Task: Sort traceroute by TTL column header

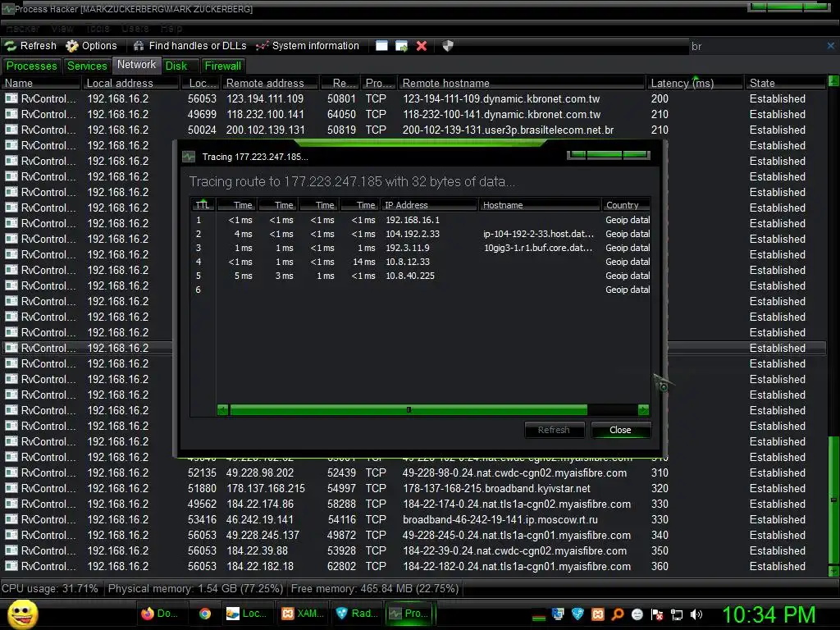Action: tap(203, 205)
